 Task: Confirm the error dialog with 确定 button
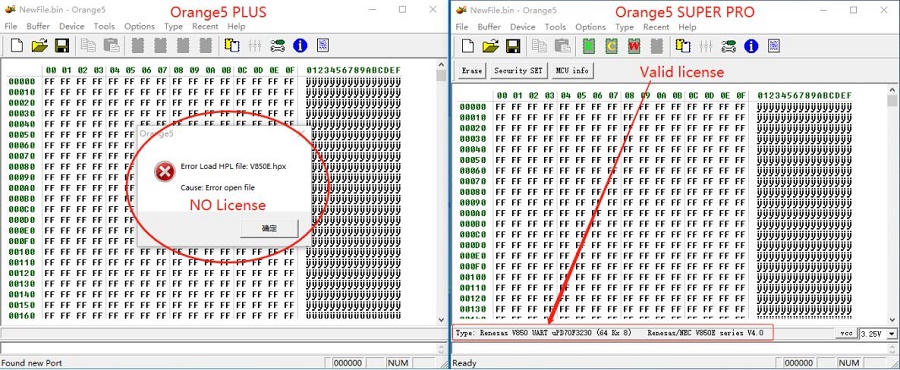(269, 228)
